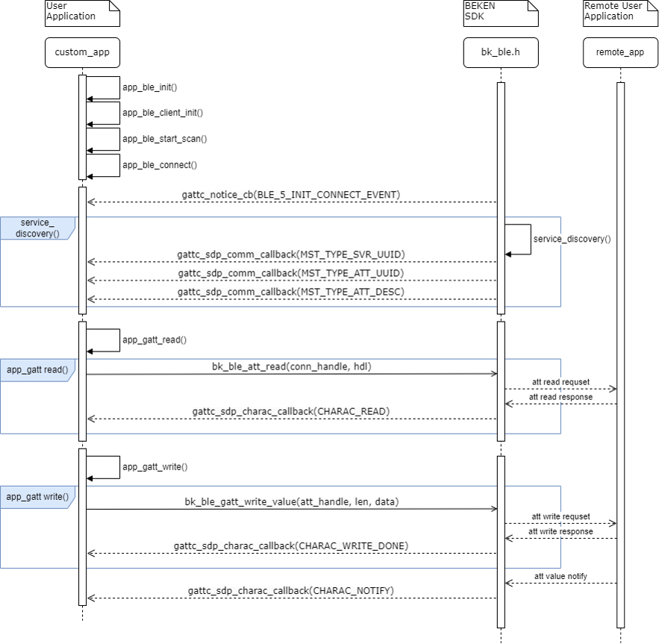Click the custom_app lifeline box
Screen dimensions: 659x644
[x=82, y=52]
